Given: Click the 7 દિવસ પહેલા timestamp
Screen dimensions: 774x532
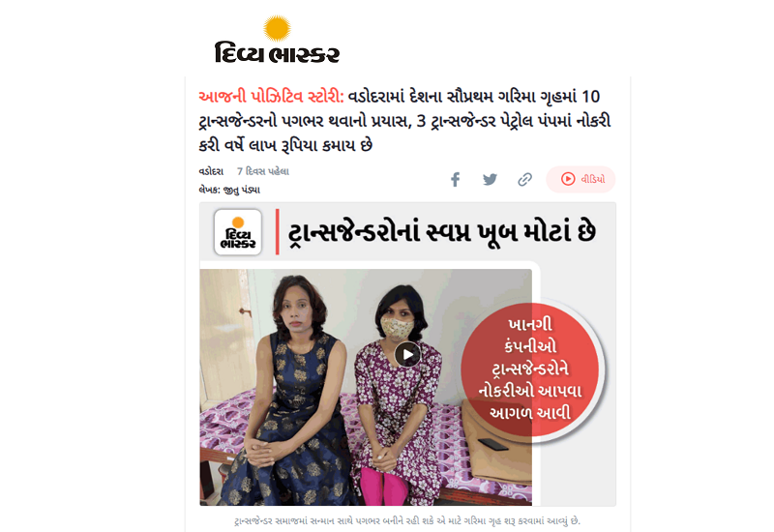Looking at the screenshot, I should pyautogui.click(x=262, y=171).
